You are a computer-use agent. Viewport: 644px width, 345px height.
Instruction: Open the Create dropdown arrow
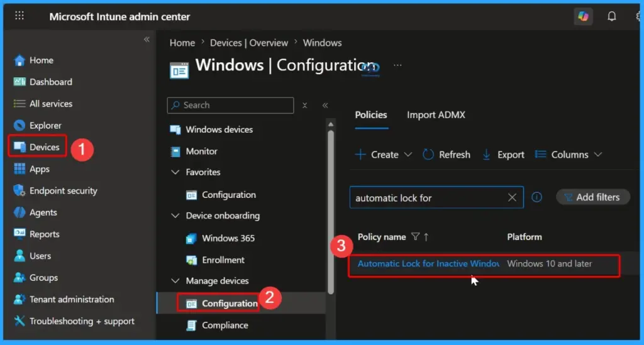pos(408,155)
